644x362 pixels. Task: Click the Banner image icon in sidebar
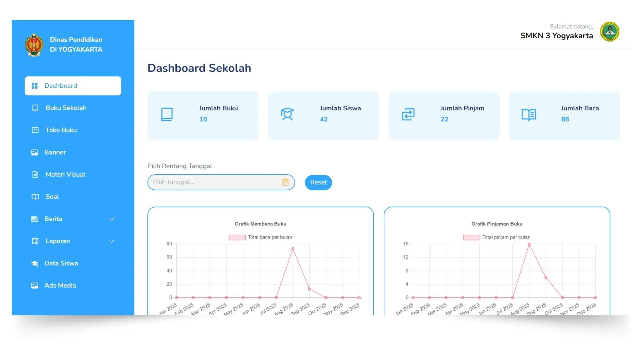coord(35,152)
